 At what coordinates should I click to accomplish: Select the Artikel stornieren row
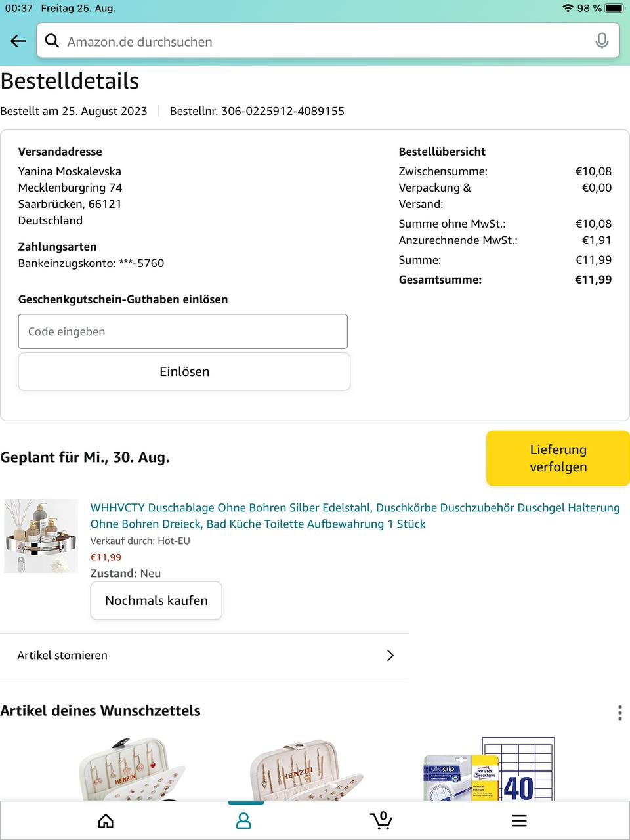point(197,656)
